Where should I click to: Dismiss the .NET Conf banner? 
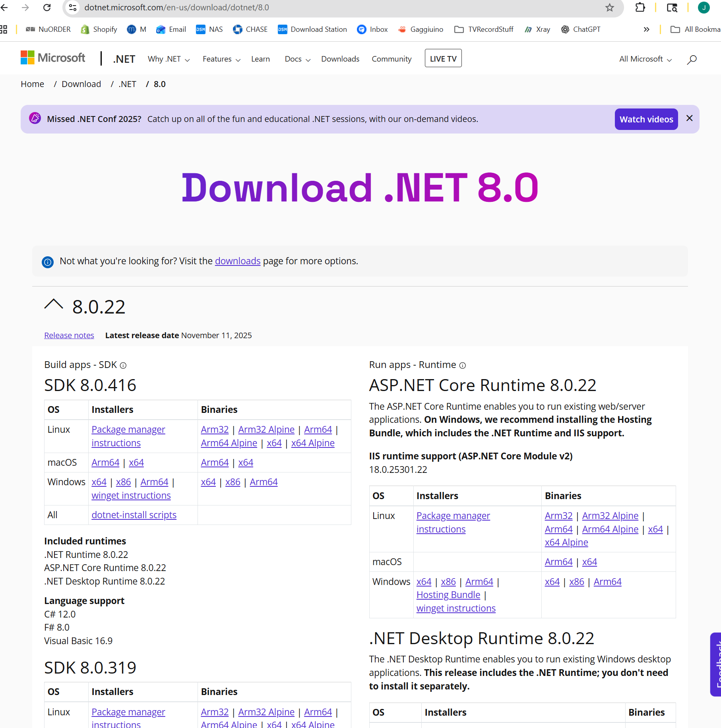(689, 118)
